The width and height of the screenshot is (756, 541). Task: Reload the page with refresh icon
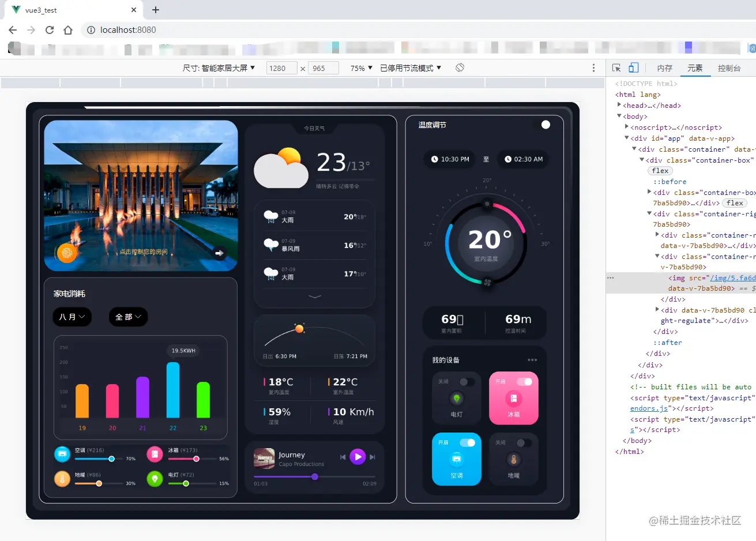pos(50,30)
